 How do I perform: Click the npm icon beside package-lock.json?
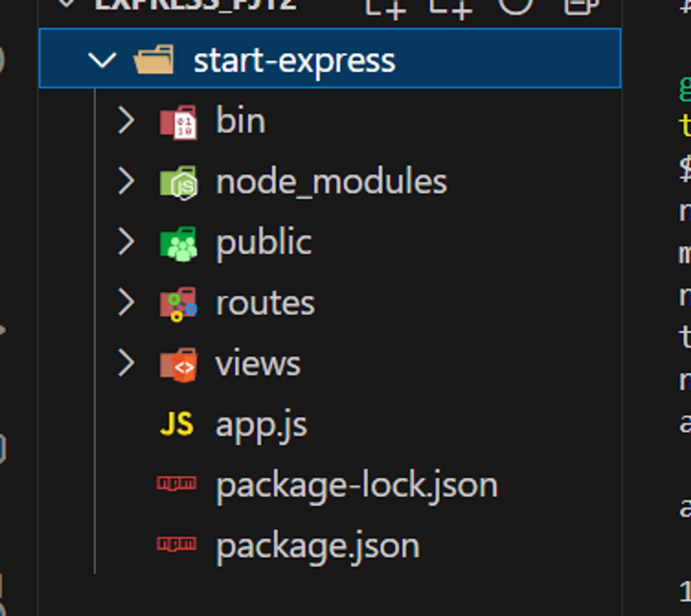tap(177, 483)
